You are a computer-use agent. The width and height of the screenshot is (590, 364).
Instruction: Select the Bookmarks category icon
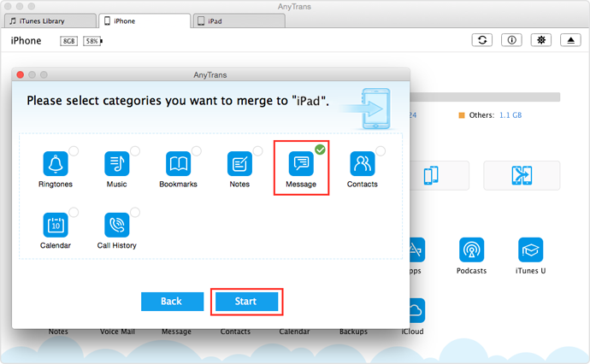coord(179,163)
